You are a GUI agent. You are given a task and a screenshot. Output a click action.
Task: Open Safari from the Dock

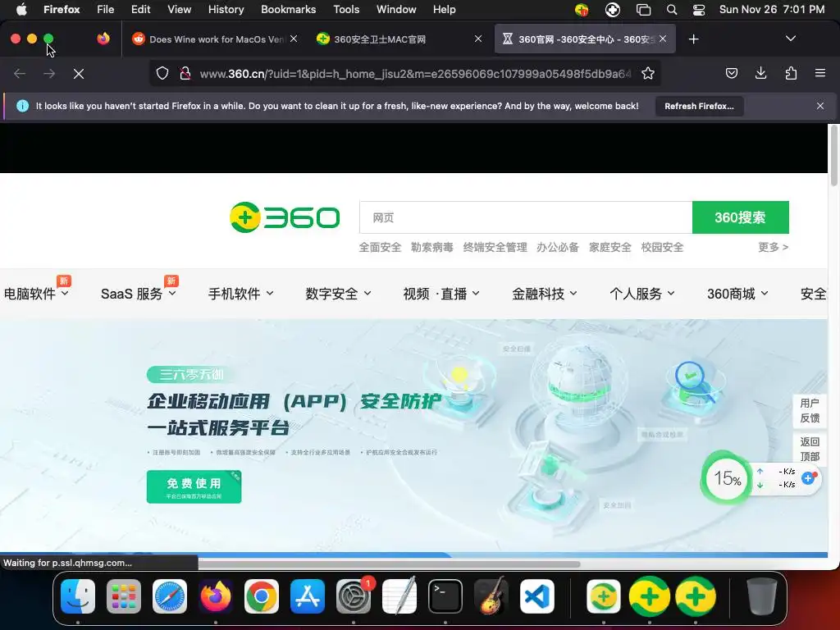pyautogui.click(x=170, y=596)
